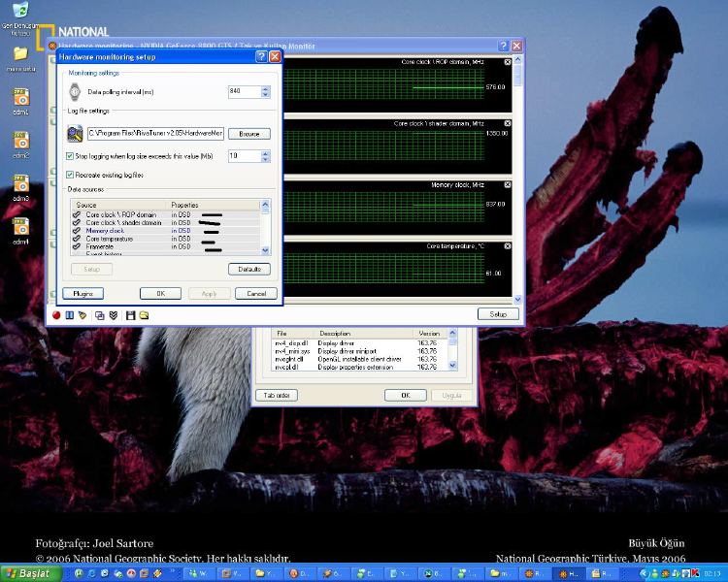Close the Core clock ROP domain graph
The width and height of the screenshot is (728, 582).
pos(508,62)
